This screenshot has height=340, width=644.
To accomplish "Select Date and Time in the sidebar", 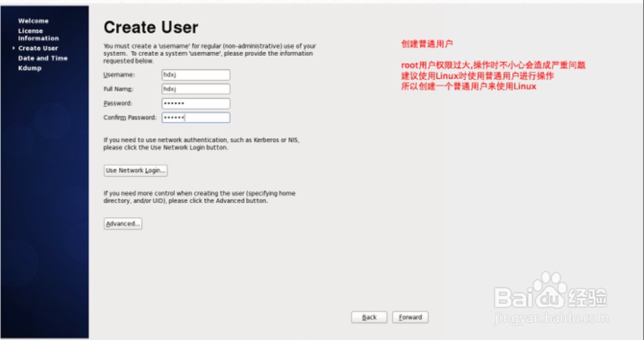I will (43, 58).
